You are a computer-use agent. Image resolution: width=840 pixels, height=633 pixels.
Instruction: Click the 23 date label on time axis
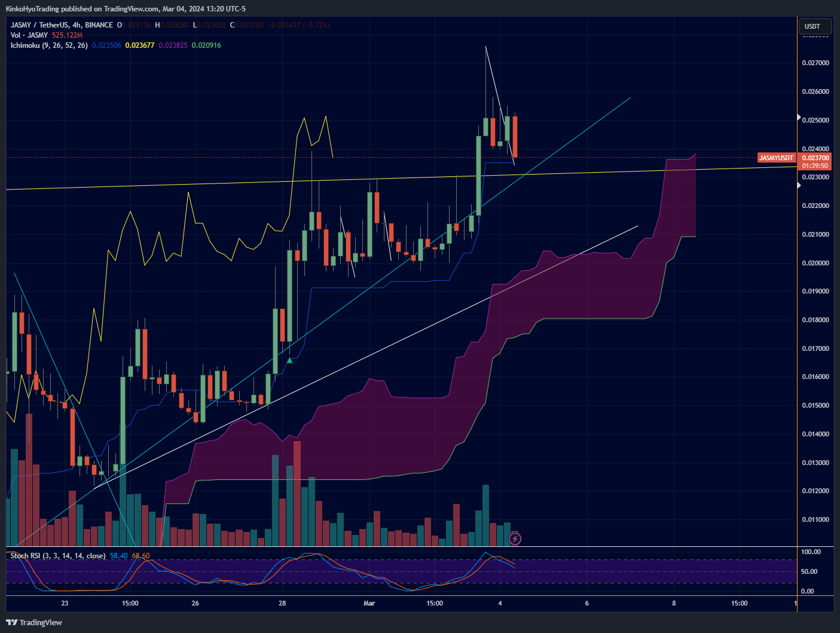pyautogui.click(x=65, y=603)
